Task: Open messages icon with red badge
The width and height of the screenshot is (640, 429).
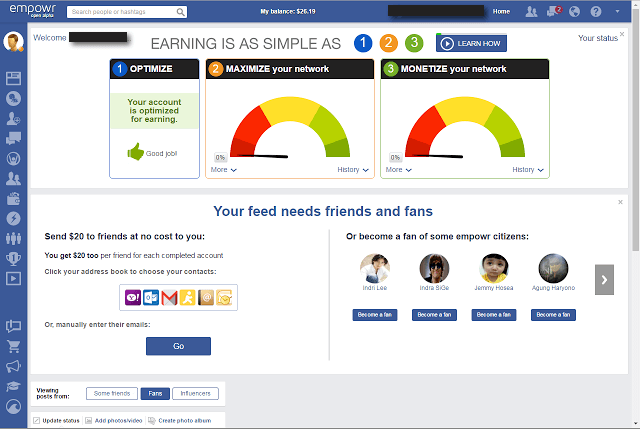Action: (x=553, y=11)
